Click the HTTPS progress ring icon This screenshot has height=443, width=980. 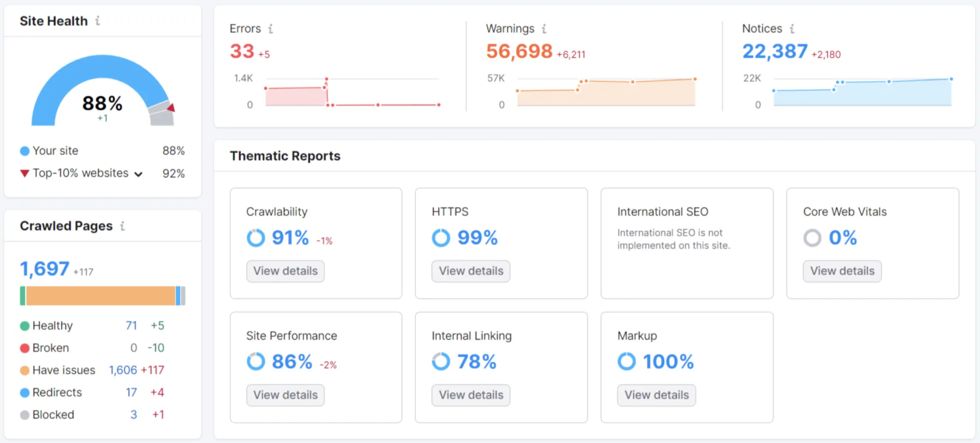coord(441,238)
